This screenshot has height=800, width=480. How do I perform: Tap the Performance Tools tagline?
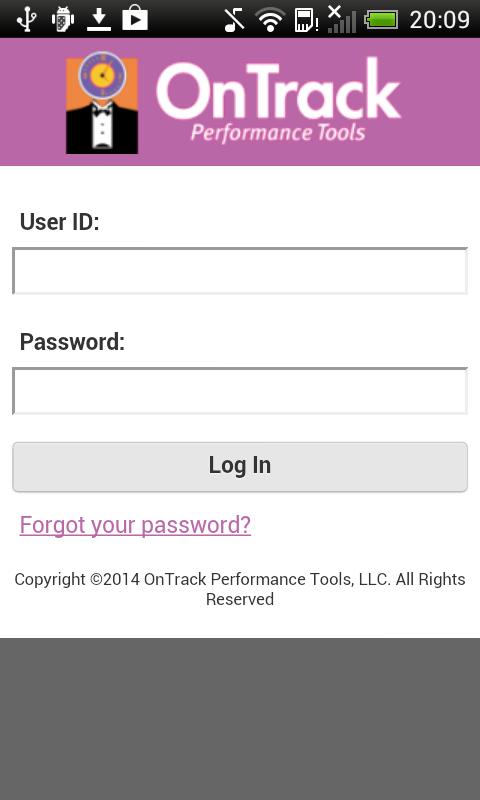pos(278,133)
